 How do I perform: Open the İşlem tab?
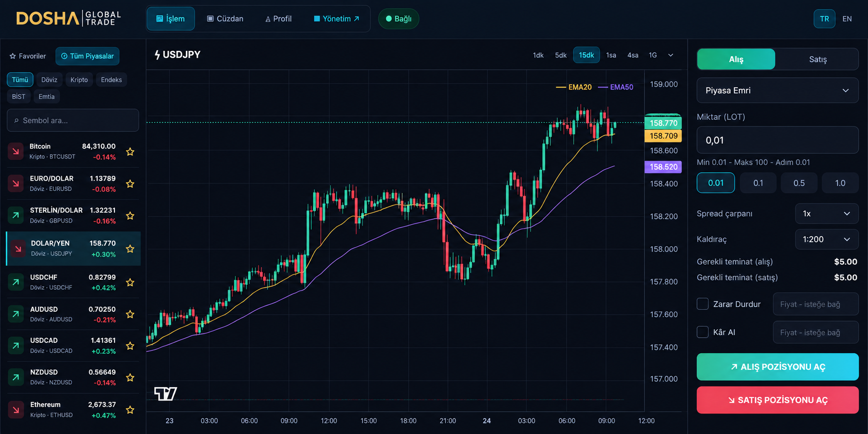coord(170,19)
